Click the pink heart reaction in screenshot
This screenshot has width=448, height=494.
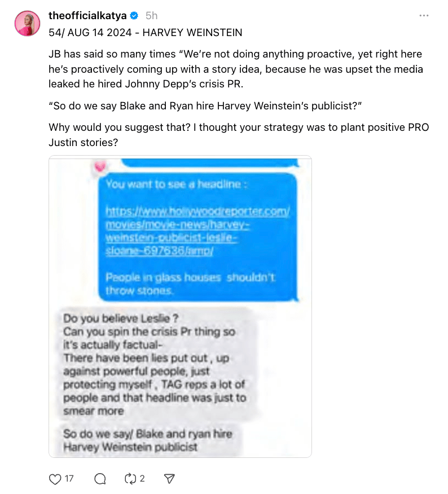[x=100, y=166]
